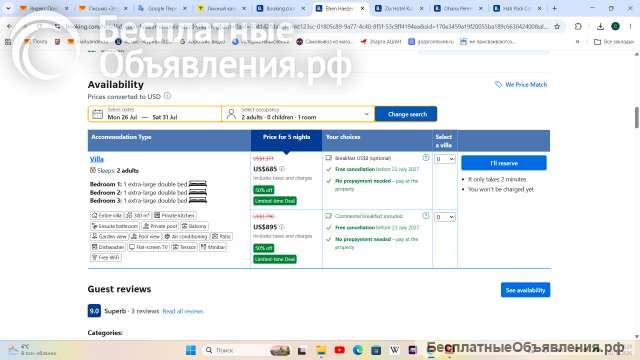Open the All bookmarks folder

tap(613, 42)
